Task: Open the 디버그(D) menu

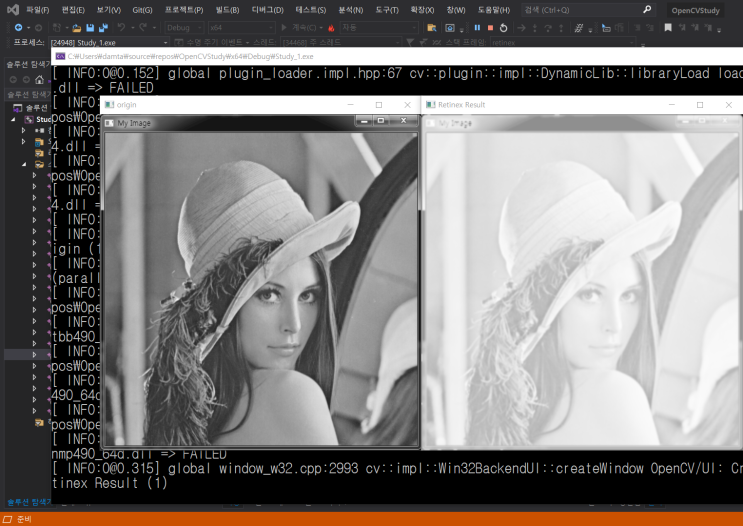Action: click(x=268, y=10)
